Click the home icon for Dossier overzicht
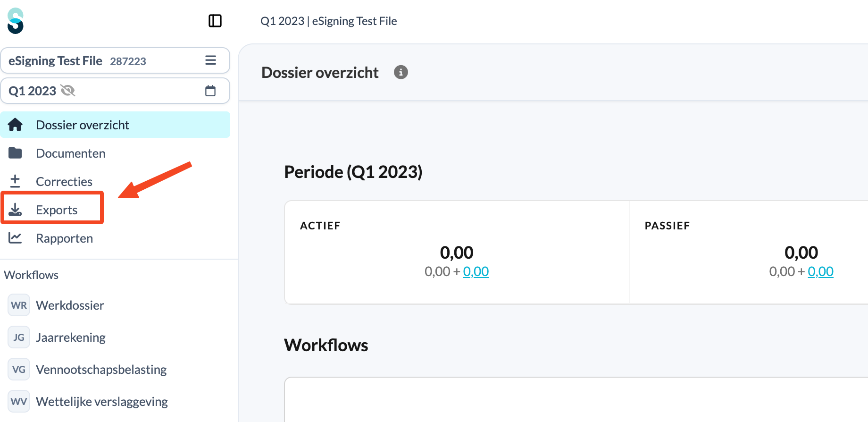This screenshot has width=868, height=422. click(15, 125)
